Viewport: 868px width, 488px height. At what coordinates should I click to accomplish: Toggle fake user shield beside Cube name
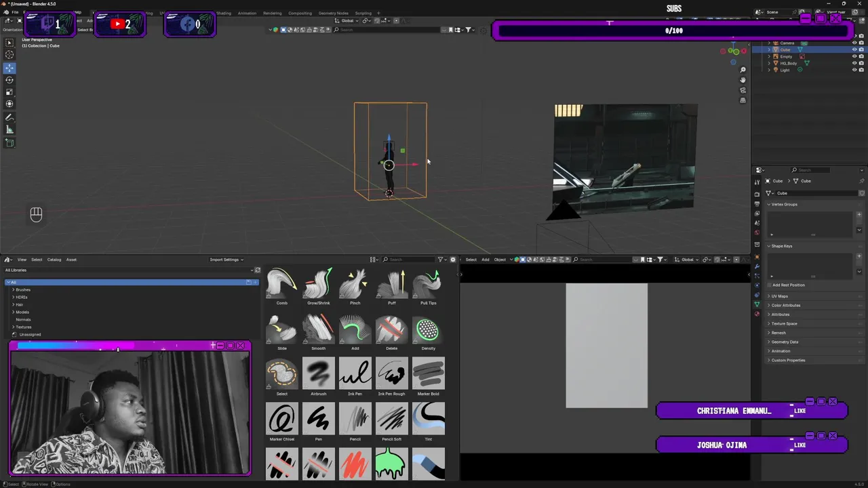[x=862, y=193]
